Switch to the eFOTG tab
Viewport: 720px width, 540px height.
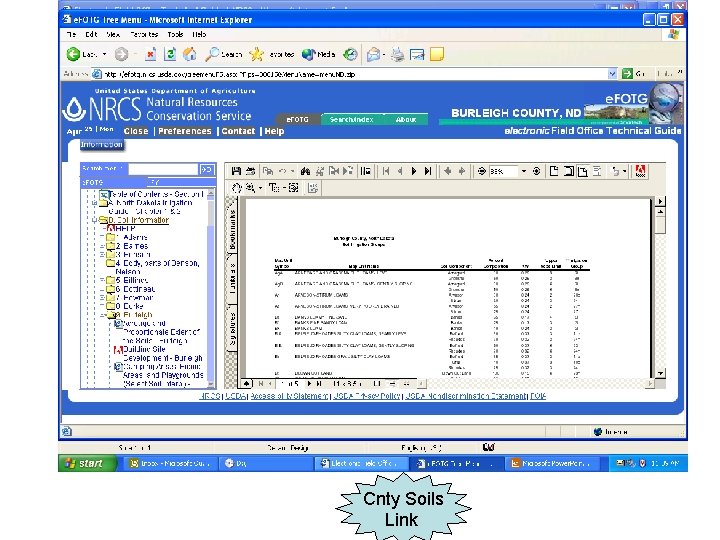click(x=298, y=119)
